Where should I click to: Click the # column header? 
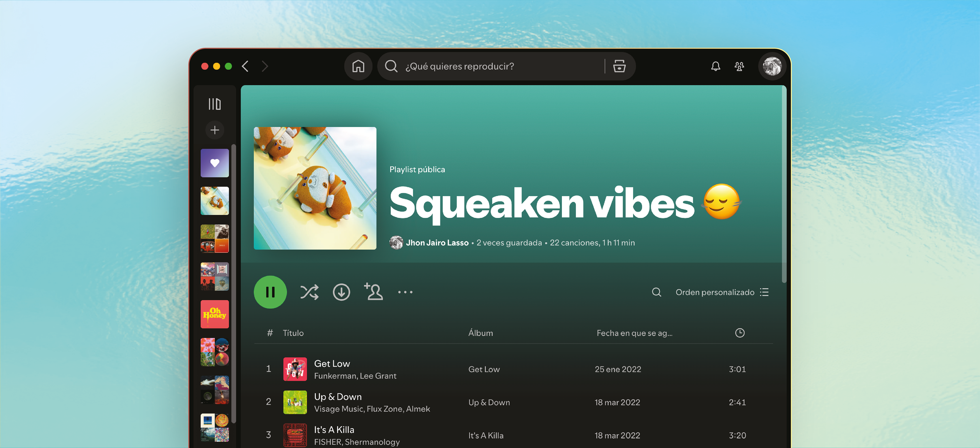[270, 333]
